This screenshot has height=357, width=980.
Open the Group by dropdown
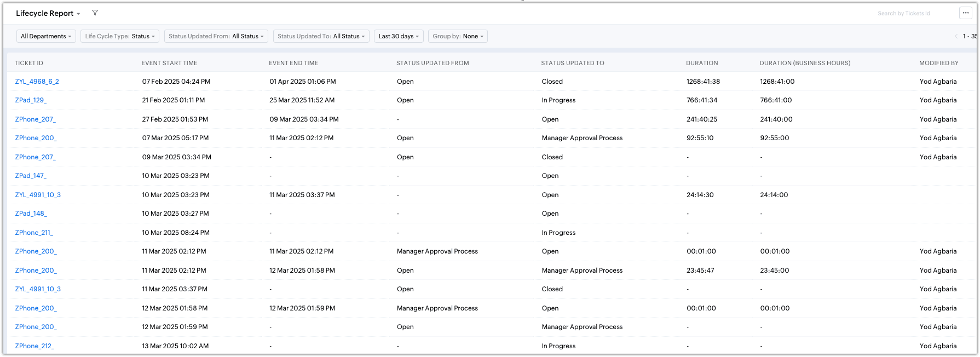(458, 36)
